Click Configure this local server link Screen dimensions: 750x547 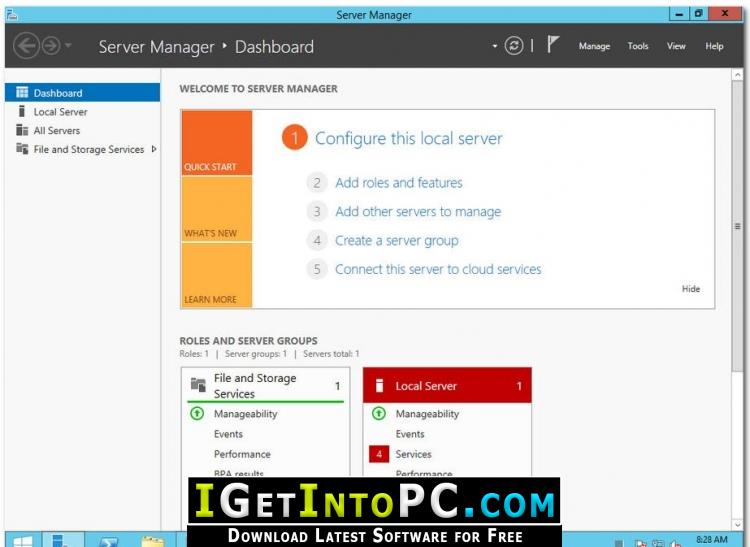408,138
